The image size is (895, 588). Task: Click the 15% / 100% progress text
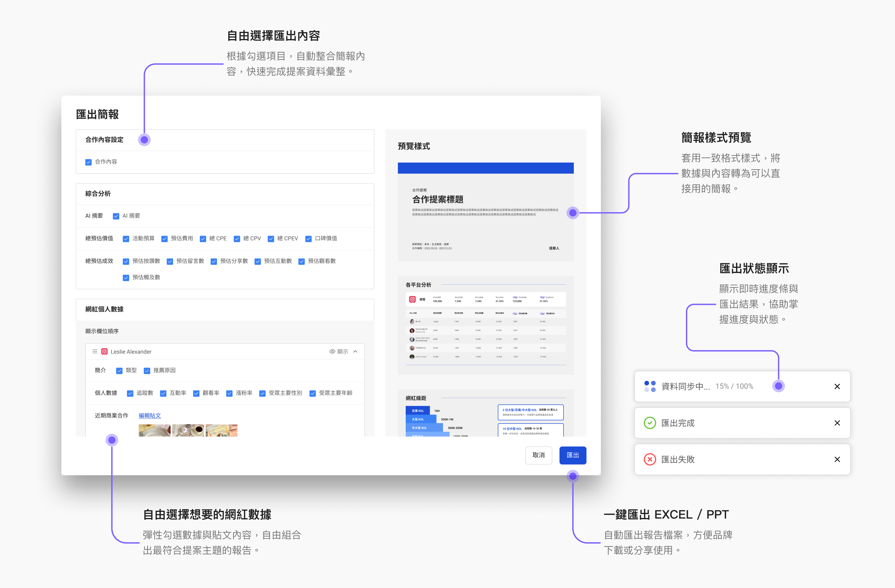[734, 386]
